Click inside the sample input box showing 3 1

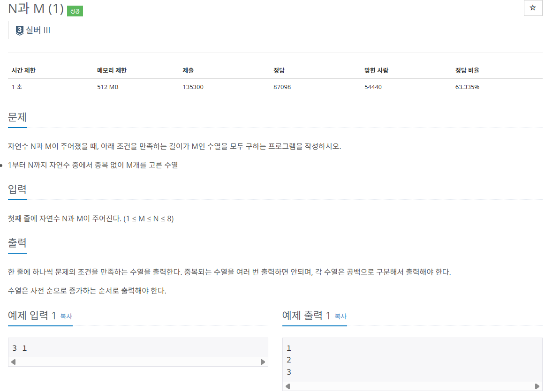(x=94, y=348)
